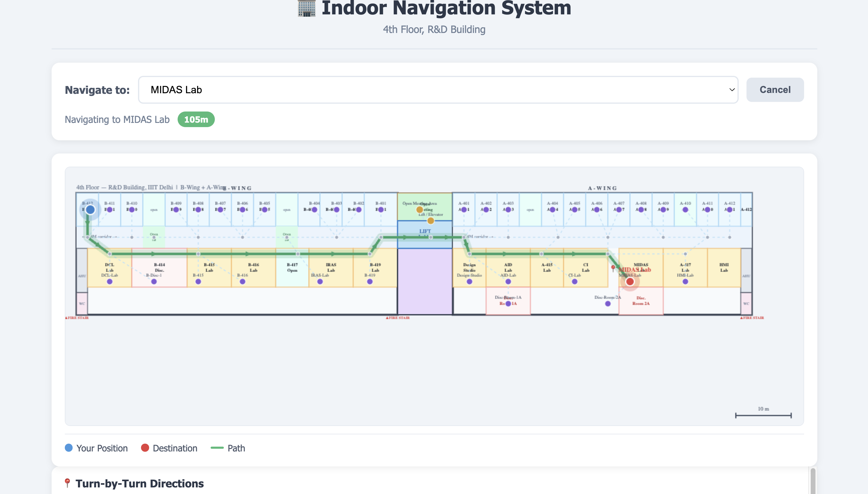Click the LIFT area on the map
Viewport: 868px width, 494px height.
tap(425, 234)
